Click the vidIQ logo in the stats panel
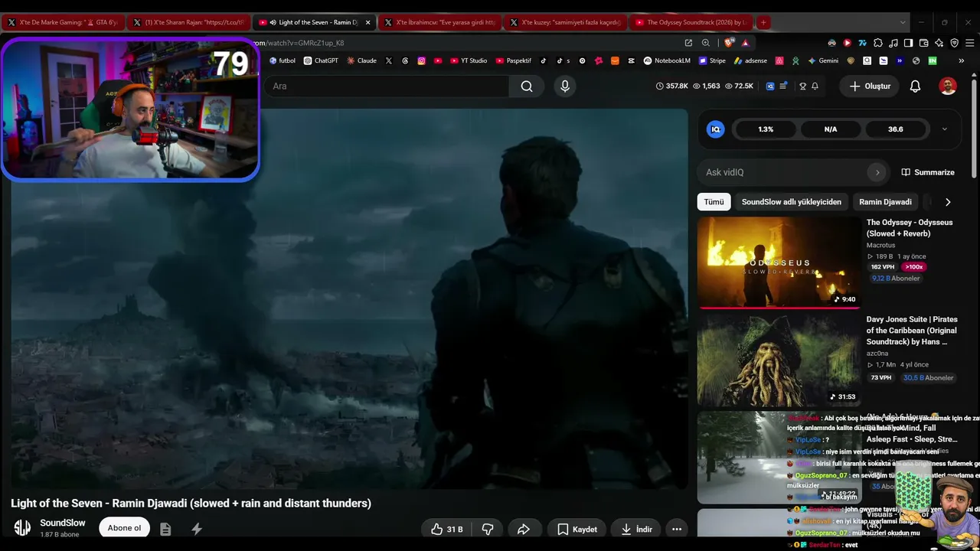Image resolution: width=980 pixels, height=551 pixels. 716,129
